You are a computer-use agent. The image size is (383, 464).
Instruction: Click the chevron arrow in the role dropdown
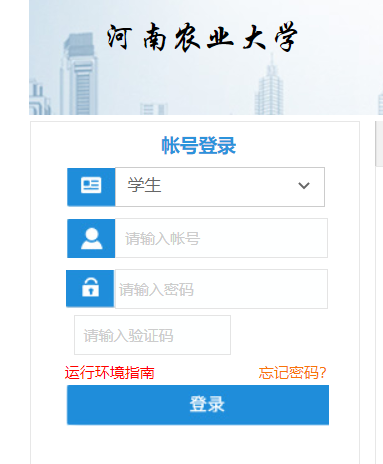304,185
